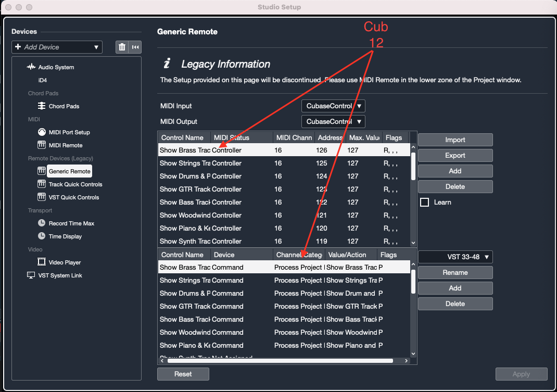The width and height of the screenshot is (557, 392).
Task: Select Record Time Max entry
Action: coord(71,223)
